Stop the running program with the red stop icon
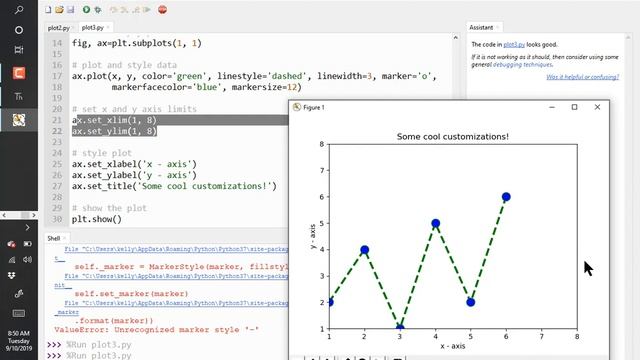Screen dimensions: 640x360 click(x=162, y=9)
